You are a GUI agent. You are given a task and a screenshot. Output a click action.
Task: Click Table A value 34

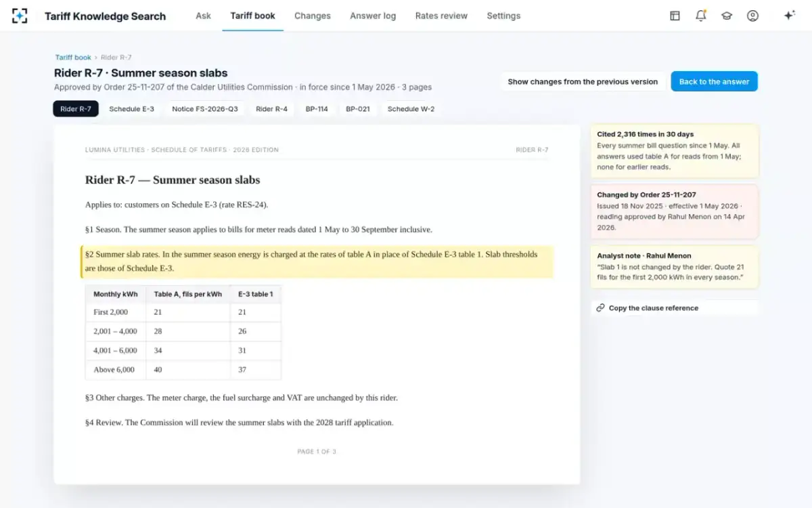pyautogui.click(x=158, y=350)
